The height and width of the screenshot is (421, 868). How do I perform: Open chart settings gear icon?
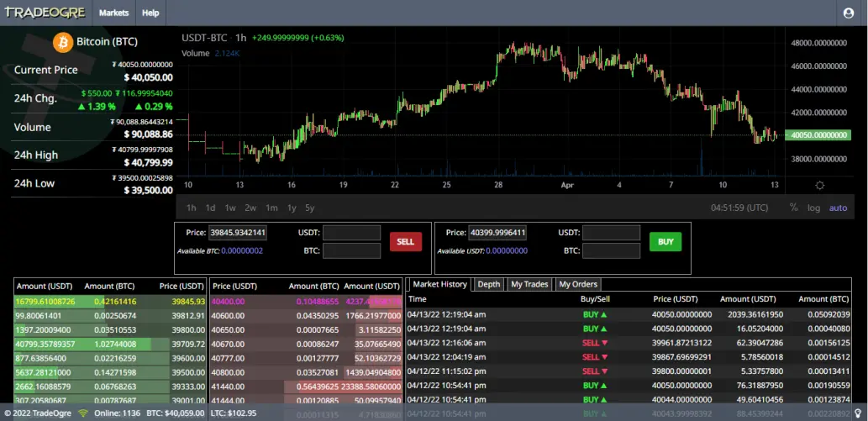(x=820, y=185)
